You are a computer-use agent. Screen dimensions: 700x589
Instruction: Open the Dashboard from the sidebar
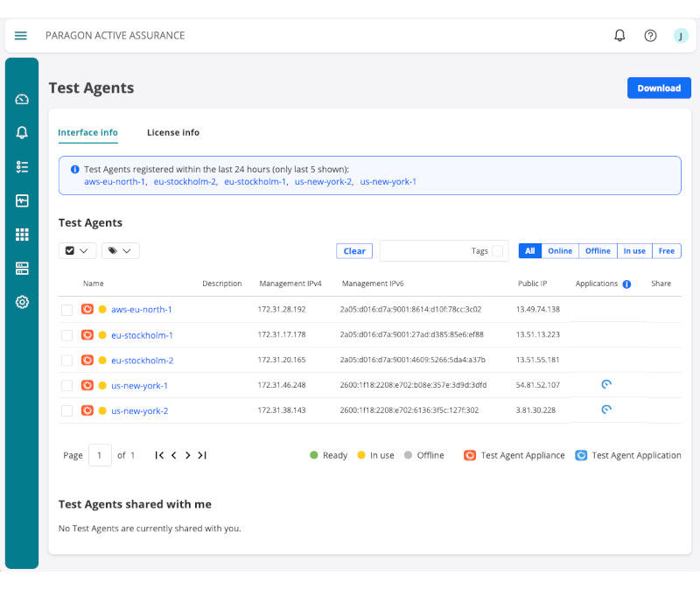22,99
